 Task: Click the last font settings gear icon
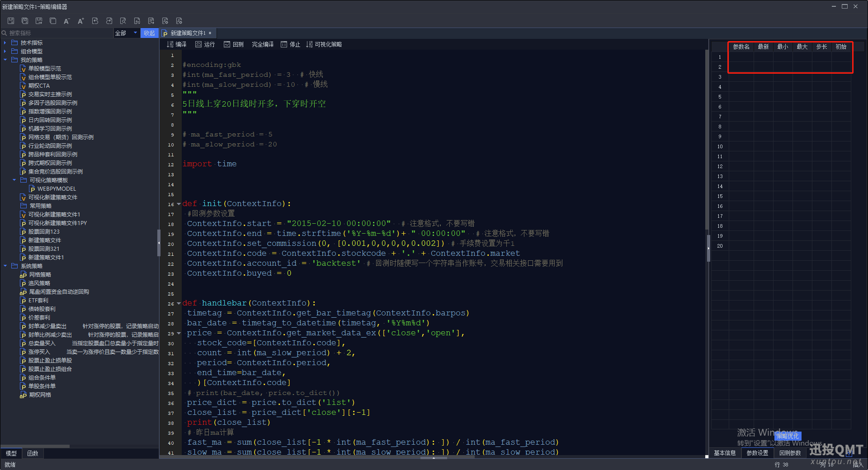(179, 21)
